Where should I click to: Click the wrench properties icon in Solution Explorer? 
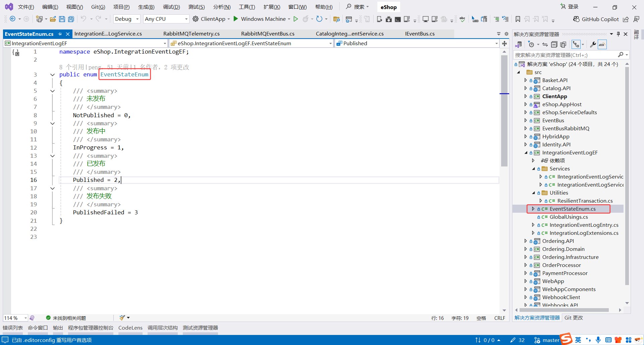(x=593, y=45)
